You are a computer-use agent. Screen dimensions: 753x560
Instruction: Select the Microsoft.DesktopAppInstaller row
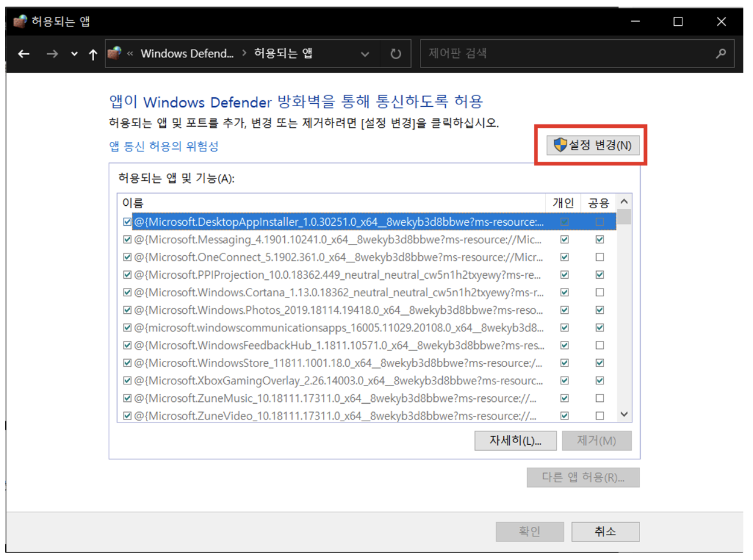366,222
